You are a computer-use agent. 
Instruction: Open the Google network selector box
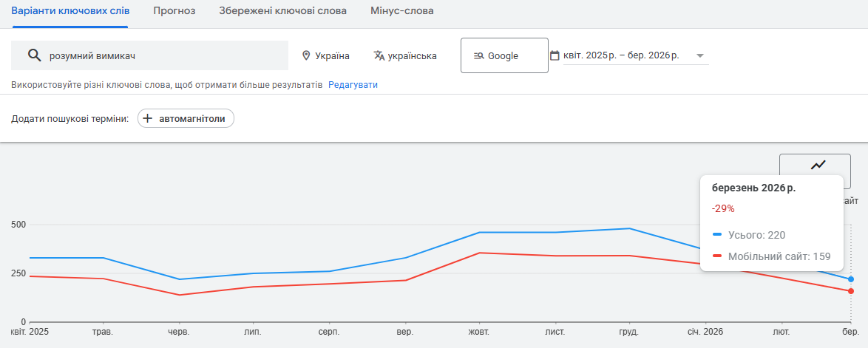[504, 55]
